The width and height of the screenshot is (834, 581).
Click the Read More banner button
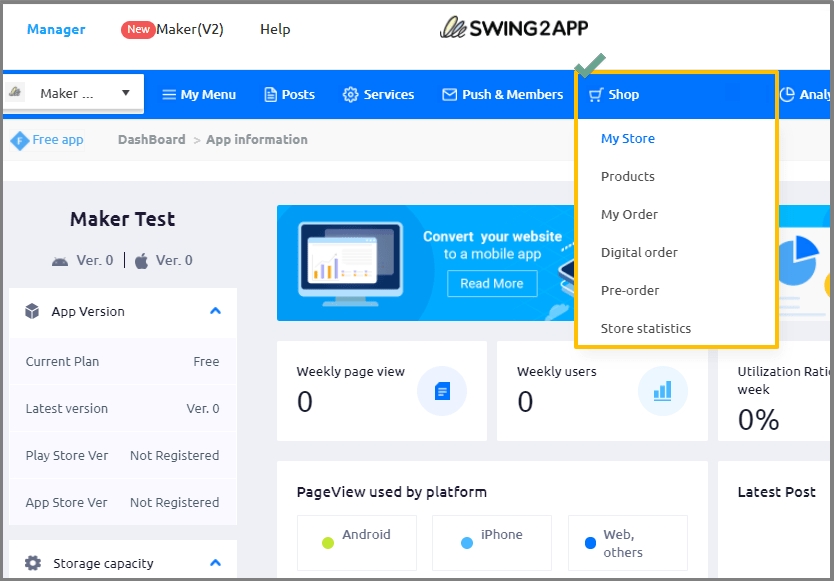click(491, 284)
